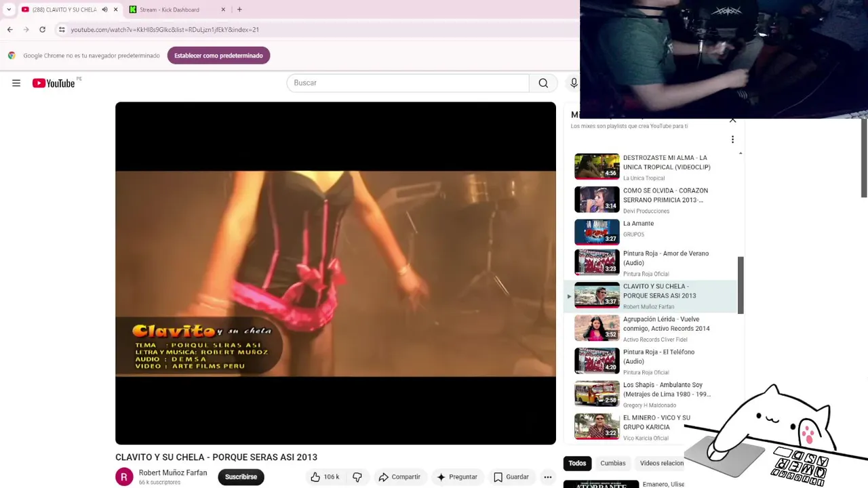Image resolution: width=868 pixels, height=488 pixels.
Task: Click the search magnifier button
Action: [543, 83]
